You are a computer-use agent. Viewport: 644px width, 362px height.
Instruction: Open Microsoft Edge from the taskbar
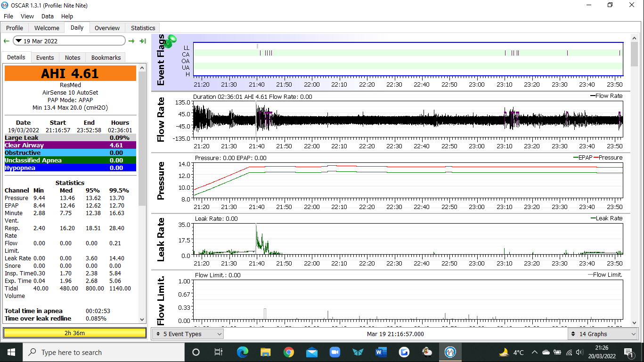point(243,352)
